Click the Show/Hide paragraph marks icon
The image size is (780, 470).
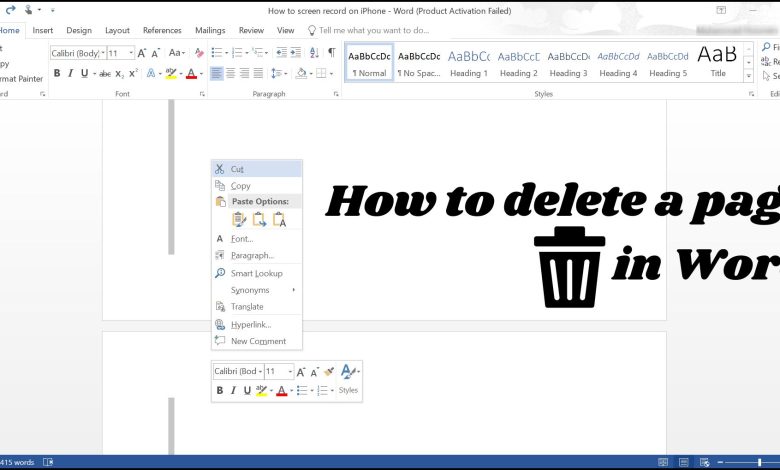click(331, 53)
